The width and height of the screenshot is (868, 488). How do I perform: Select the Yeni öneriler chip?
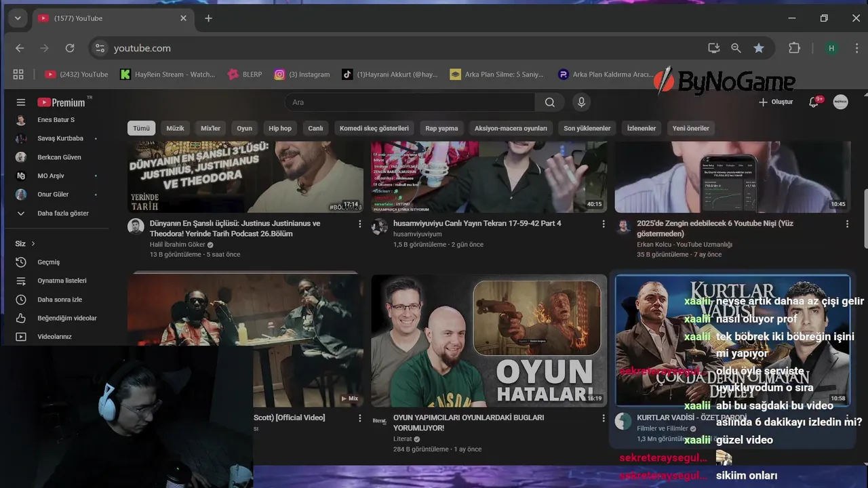690,128
